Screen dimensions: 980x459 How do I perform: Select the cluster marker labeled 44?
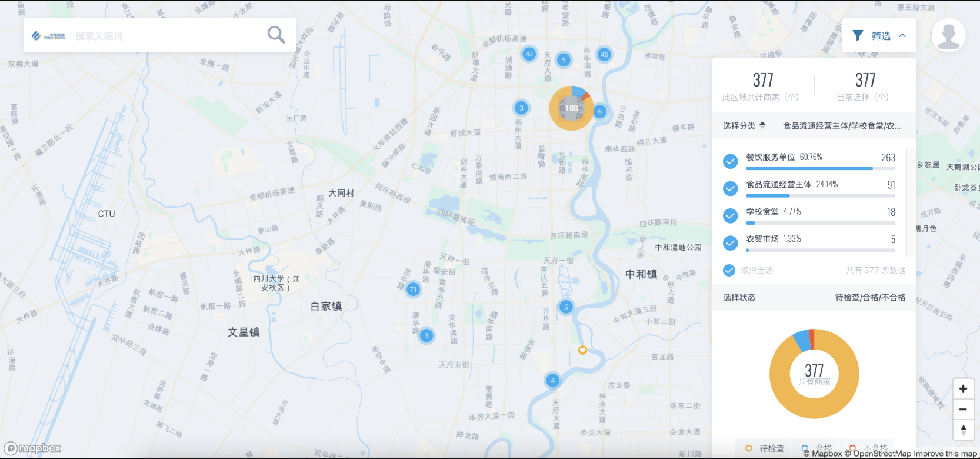click(529, 54)
